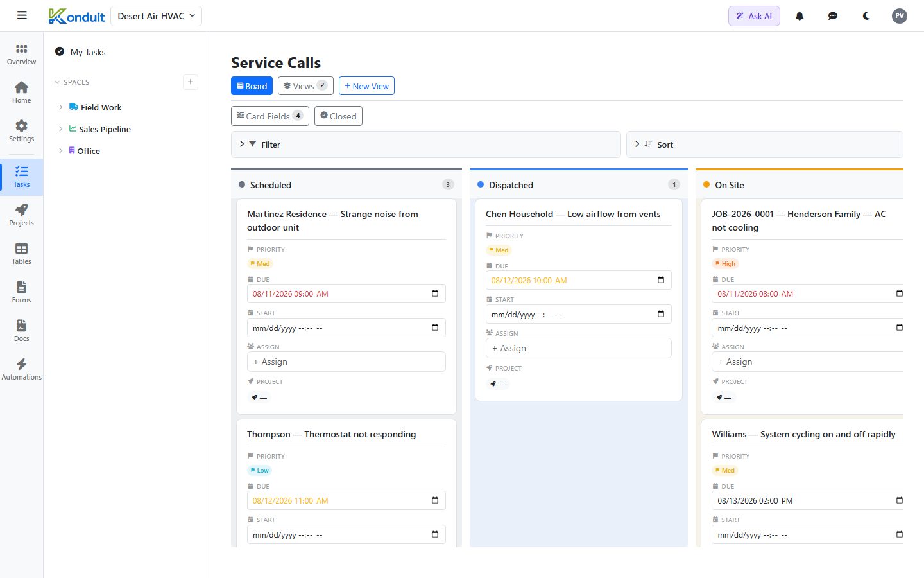Open the Chen Household card title
Screen dimensions: 924x578
point(573,214)
